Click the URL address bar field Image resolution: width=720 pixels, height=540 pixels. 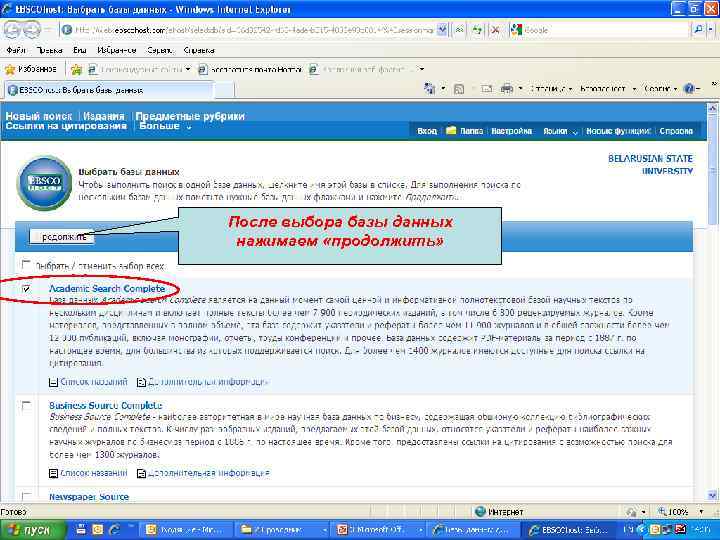tap(248, 30)
